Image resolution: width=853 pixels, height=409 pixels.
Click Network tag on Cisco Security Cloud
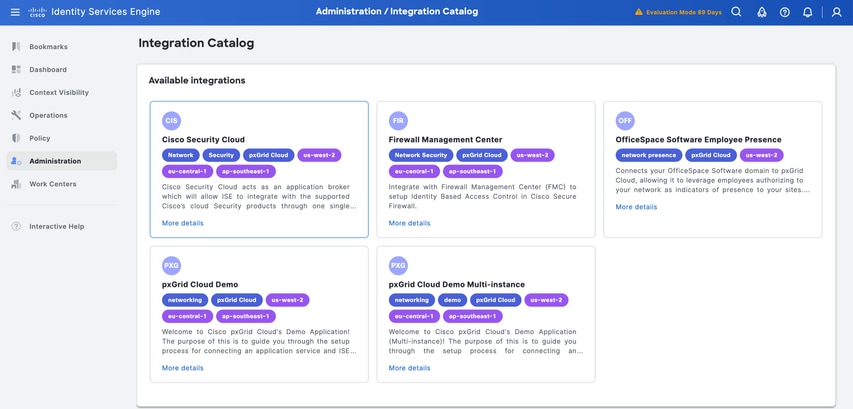coord(181,155)
